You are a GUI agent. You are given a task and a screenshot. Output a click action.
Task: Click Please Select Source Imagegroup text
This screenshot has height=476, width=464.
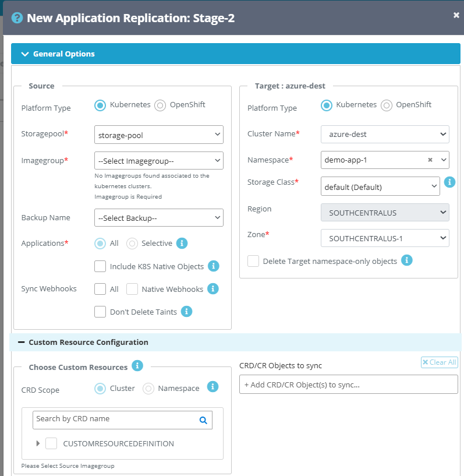68,466
